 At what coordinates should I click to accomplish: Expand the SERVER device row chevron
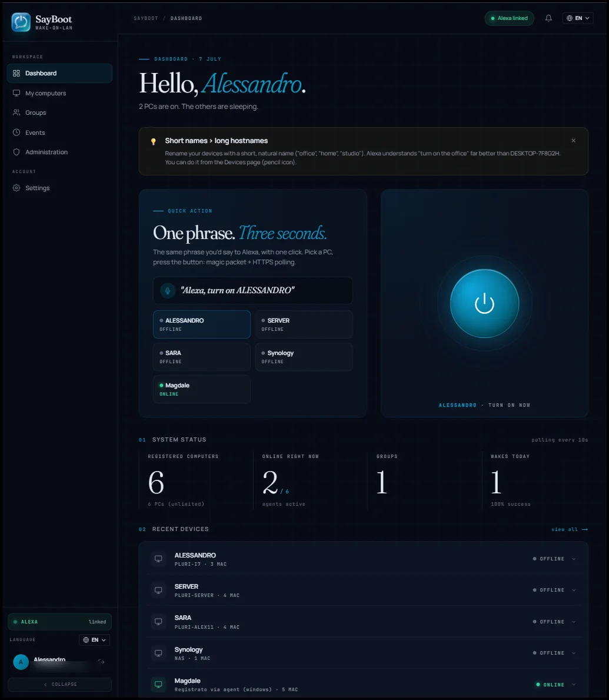[574, 590]
